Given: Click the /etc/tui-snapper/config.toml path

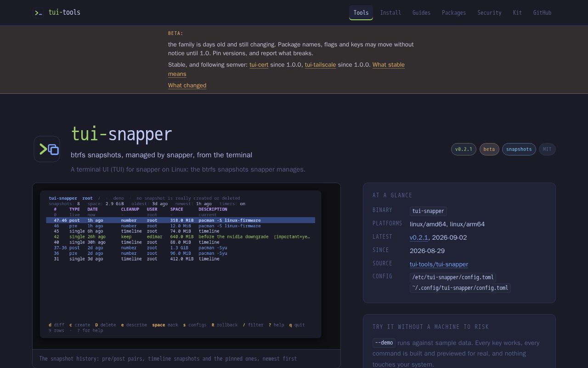Looking at the screenshot, I should pyautogui.click(x=453, y=277).
